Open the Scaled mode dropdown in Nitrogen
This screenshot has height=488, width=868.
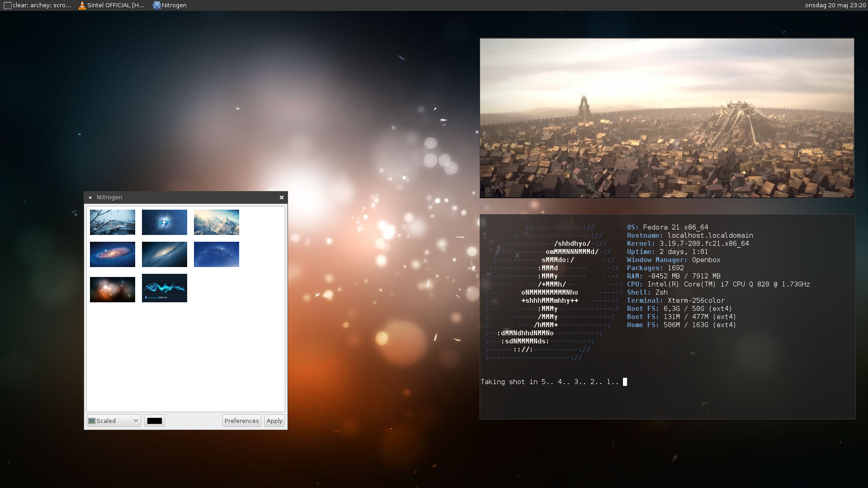[113, 421]
